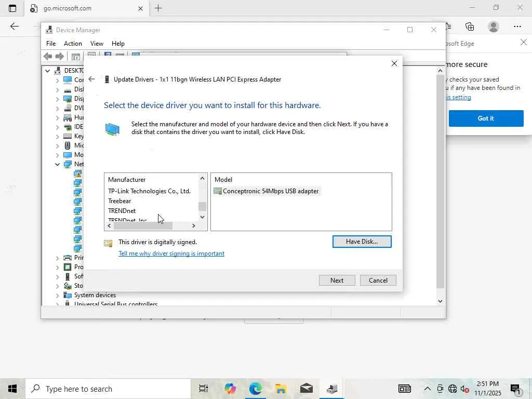
Task: Click Cancel in the driver wizard
Action: click(378, 280)
